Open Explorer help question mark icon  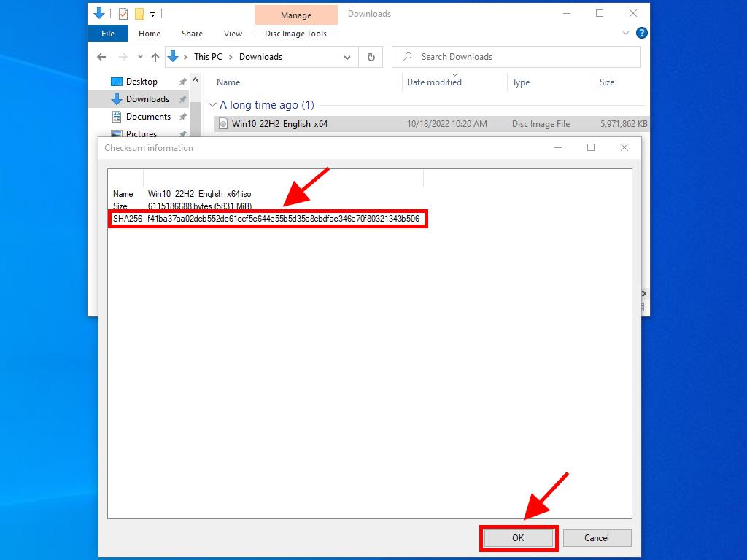point(641,33)
